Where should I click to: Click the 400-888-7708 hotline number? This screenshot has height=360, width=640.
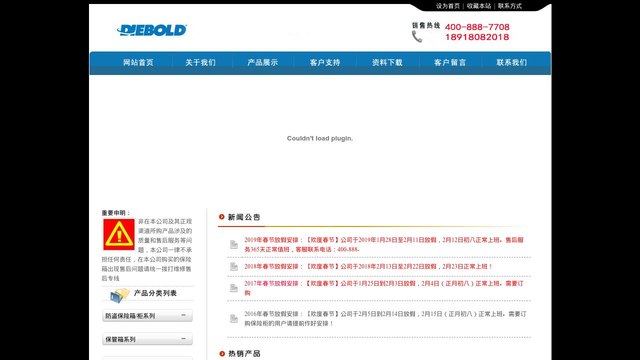477,27
